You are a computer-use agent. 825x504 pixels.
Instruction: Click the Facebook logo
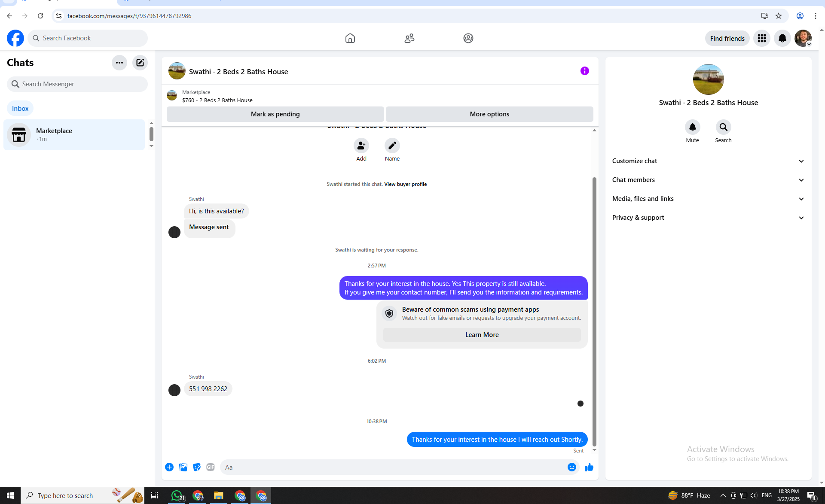pyautogui.click(x=15, y=38)
